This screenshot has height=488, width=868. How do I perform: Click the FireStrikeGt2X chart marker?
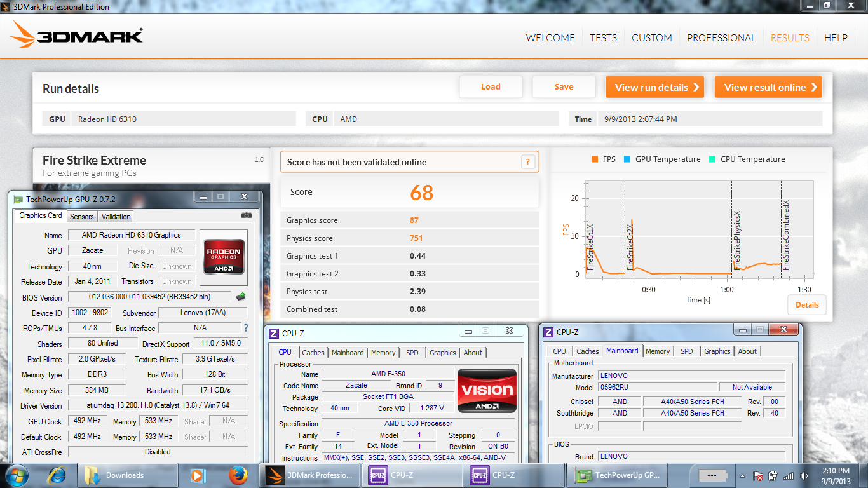[630, 247]
